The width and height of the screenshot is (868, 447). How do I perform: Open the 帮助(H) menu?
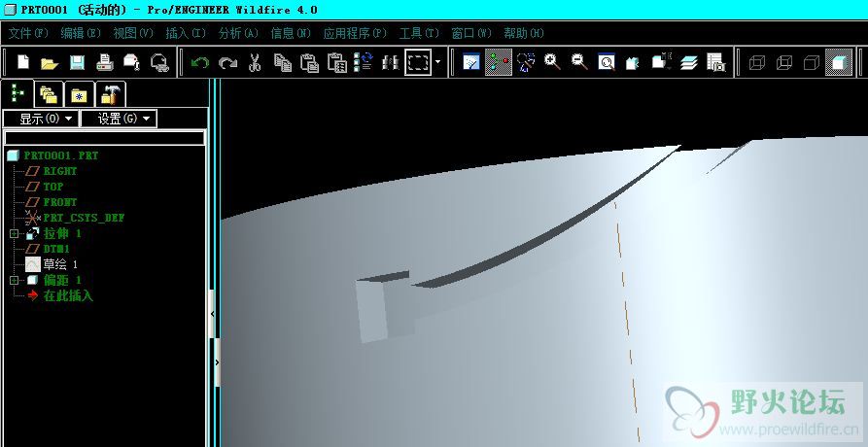[x=524, y=33]
